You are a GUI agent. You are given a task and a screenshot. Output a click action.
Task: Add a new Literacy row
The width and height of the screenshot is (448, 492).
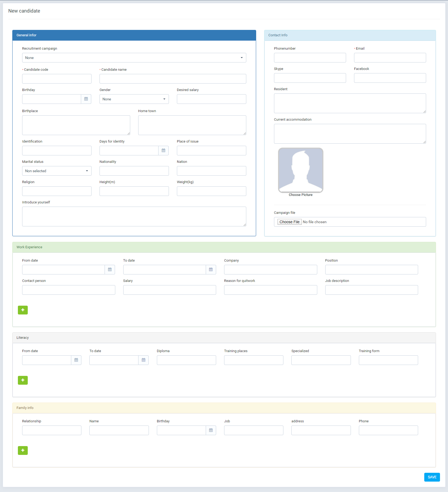point(23,380)
